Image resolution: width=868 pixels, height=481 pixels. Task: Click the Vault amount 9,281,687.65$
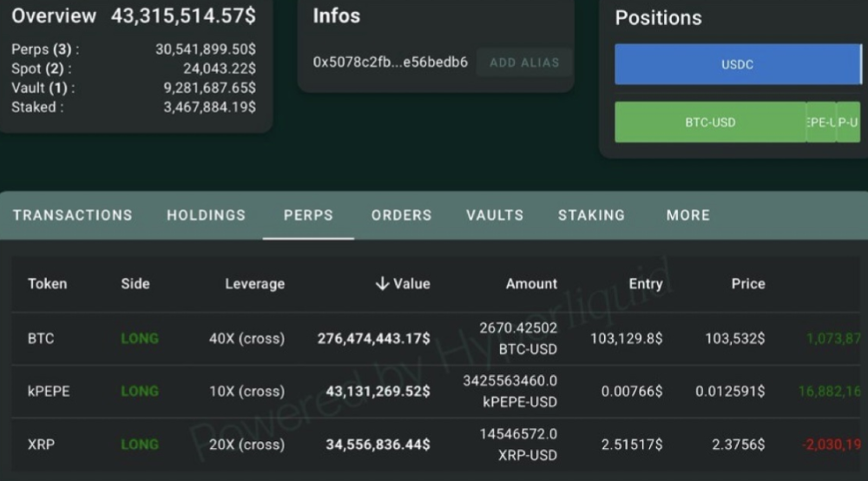209,88
